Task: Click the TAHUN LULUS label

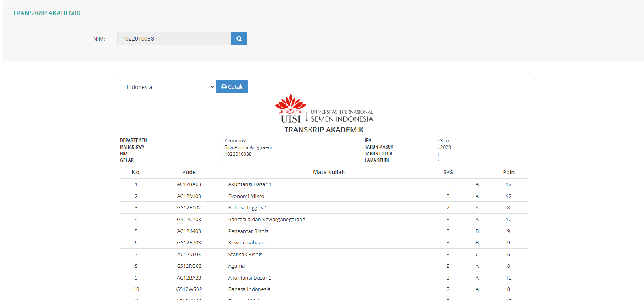Action: pos(378,154)
